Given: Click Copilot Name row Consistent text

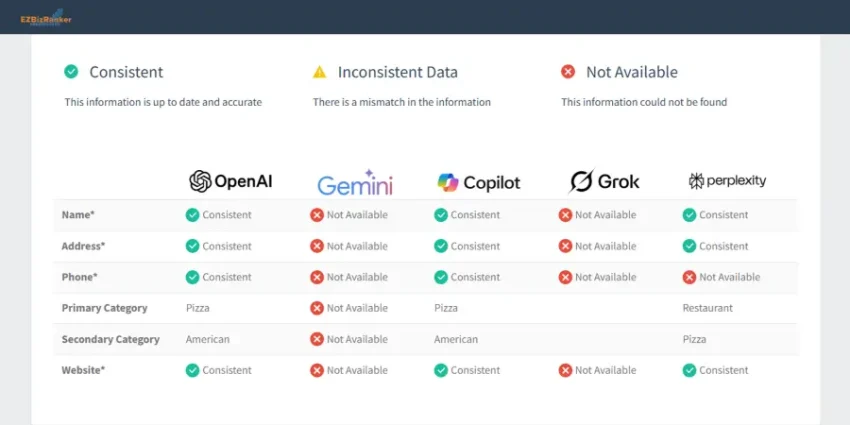Looking at the screenshot, I should tap(475, 215).
